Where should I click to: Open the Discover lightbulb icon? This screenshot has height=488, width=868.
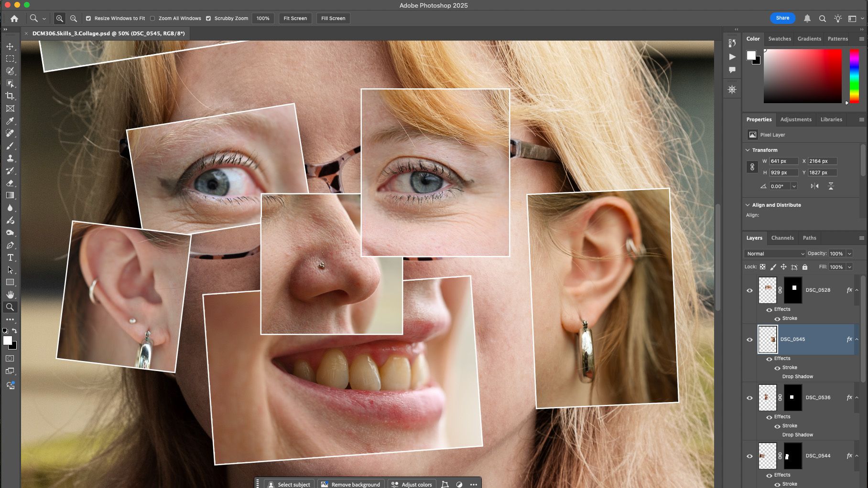(838, 18)
